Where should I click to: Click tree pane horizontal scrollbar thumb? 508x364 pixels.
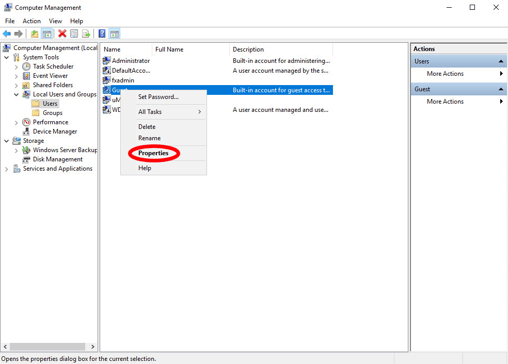point(47,347)
